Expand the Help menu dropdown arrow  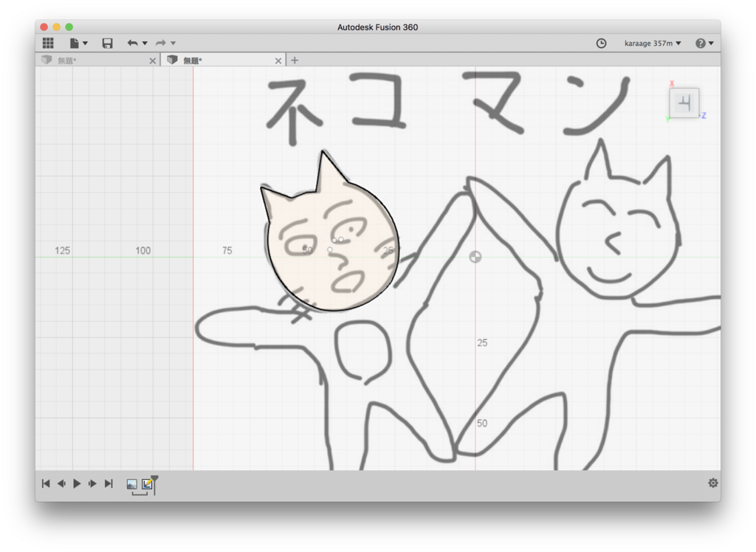[x=711, y=44]
